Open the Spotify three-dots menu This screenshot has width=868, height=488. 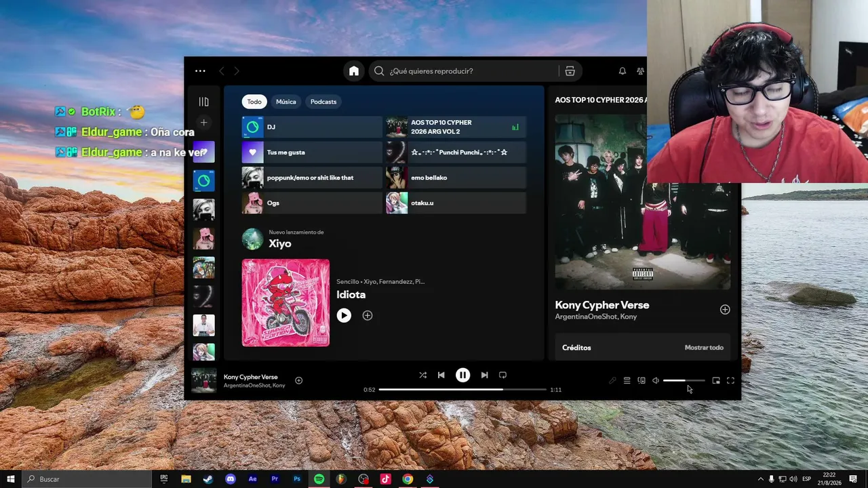[x=200, y=71]
